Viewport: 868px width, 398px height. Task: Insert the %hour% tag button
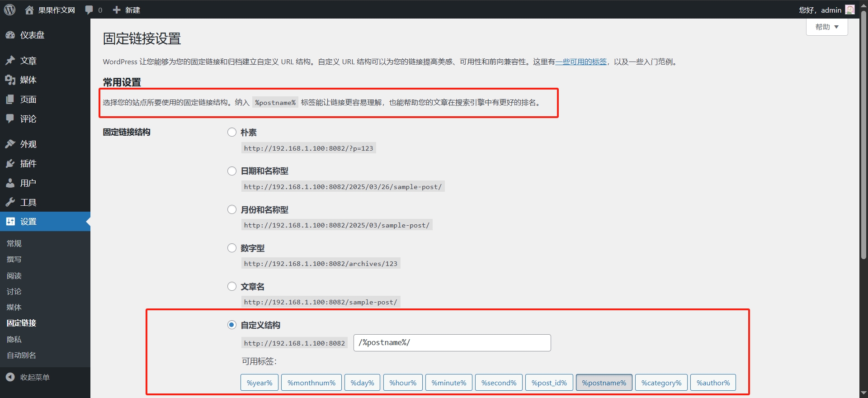pyautogui.click(x=403, y=383)
